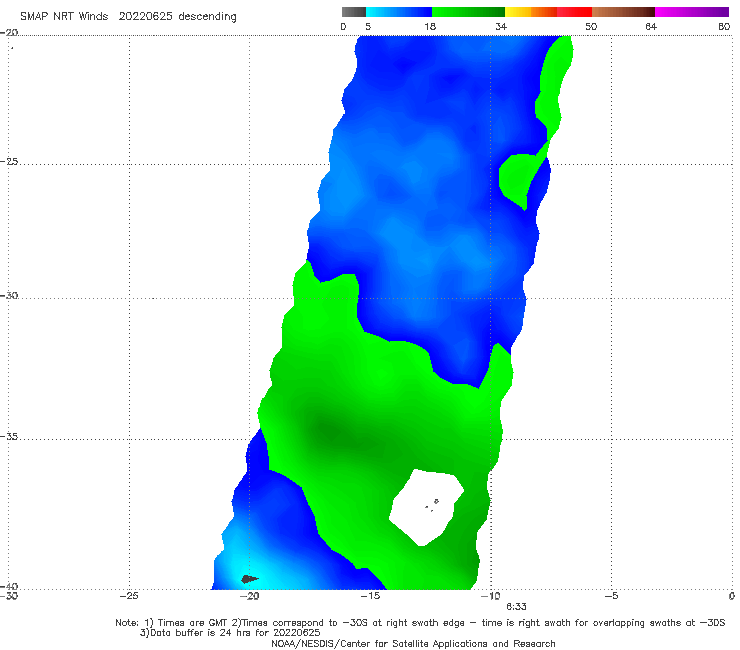
Task: Click the color bar label '64'
Action: coord(651,26)
